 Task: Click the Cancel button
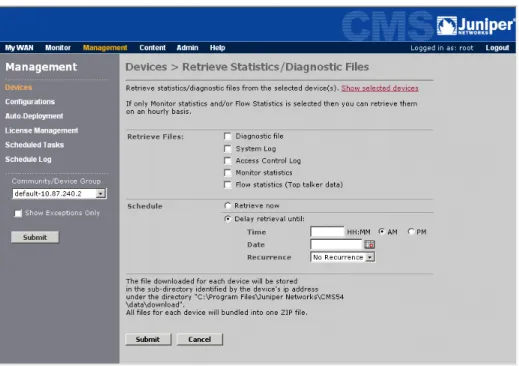(199, 339)
